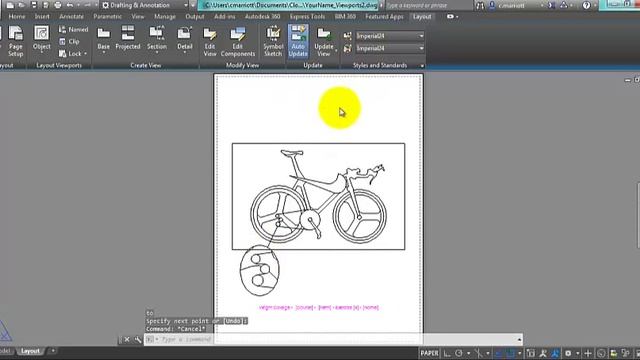
Task: Switch to the Home ribbon tab
Action: (x=17, y=17)
